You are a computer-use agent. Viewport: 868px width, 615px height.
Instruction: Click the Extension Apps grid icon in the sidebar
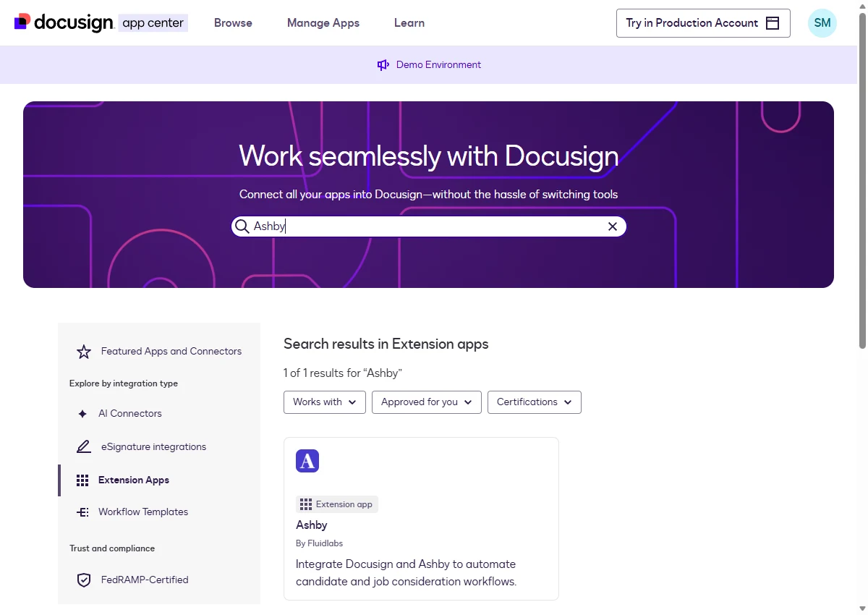coord(82,480)
